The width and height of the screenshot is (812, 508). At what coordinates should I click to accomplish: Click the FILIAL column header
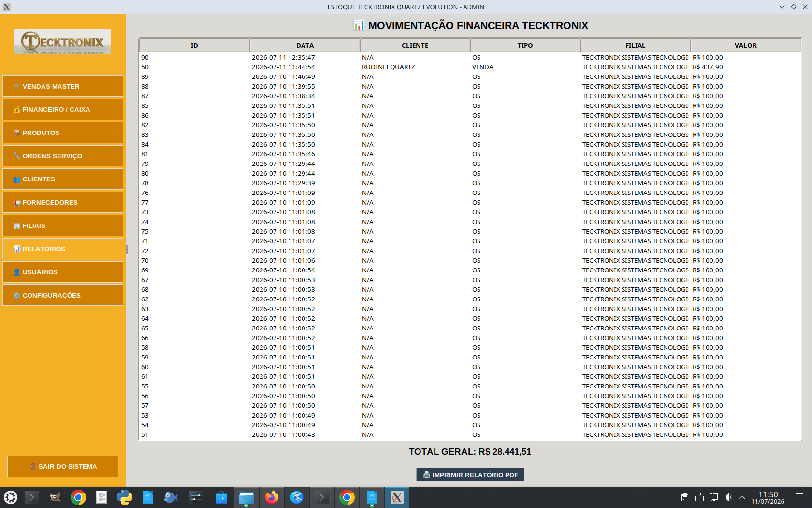pos(636,45)
